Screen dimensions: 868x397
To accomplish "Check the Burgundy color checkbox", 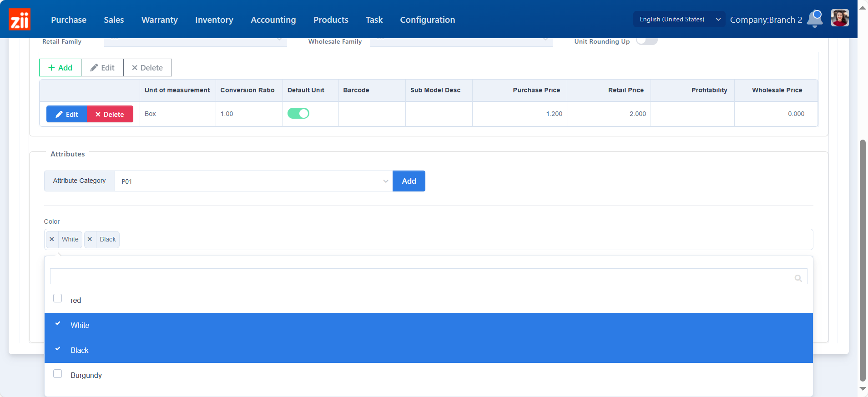I will pos(58,374).
